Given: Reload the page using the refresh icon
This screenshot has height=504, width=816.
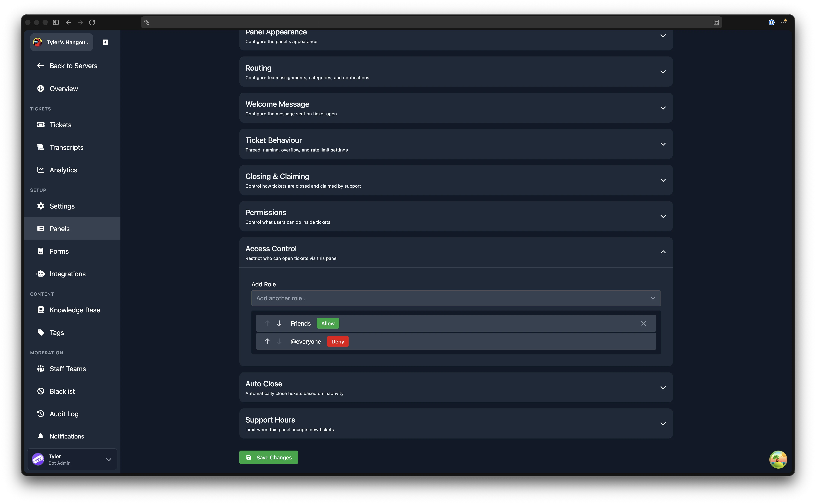Looking at the screenshot, I should (x=92, y=22).
